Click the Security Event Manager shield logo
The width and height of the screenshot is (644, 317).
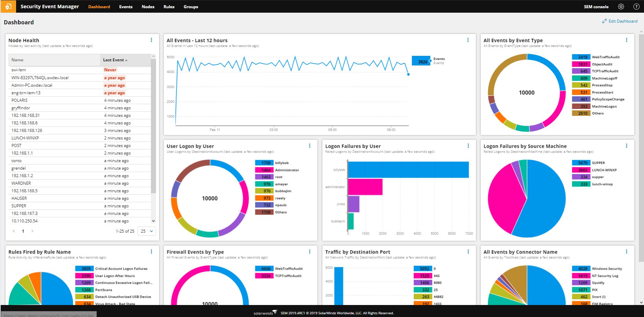(x=8, y=7)
